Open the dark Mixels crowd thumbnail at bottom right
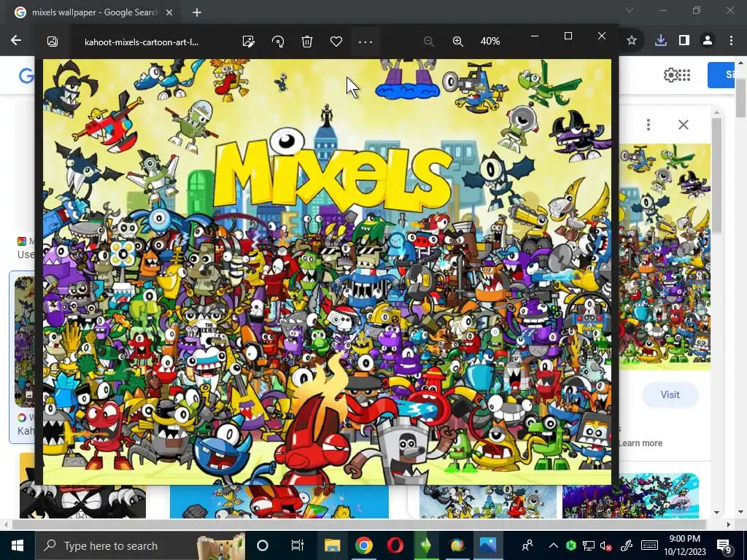747x560 pixels. [630, 496]
